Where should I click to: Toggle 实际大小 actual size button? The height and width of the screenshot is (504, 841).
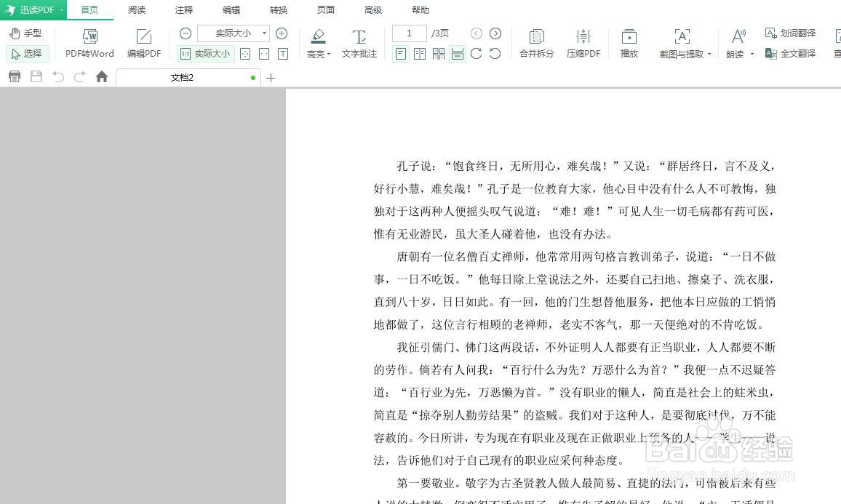click(x=205, y=54)
